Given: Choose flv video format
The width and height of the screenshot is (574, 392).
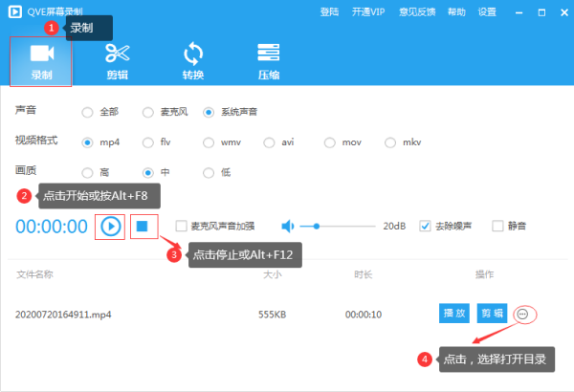Looking at the screenshot, I should (x=148, y=142).
